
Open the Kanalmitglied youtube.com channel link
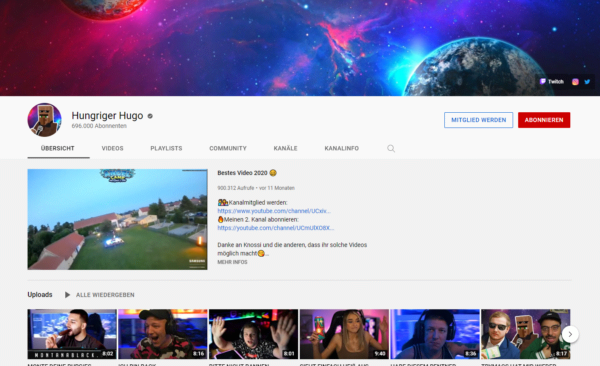pyautogui.click(x=274, y=211)
